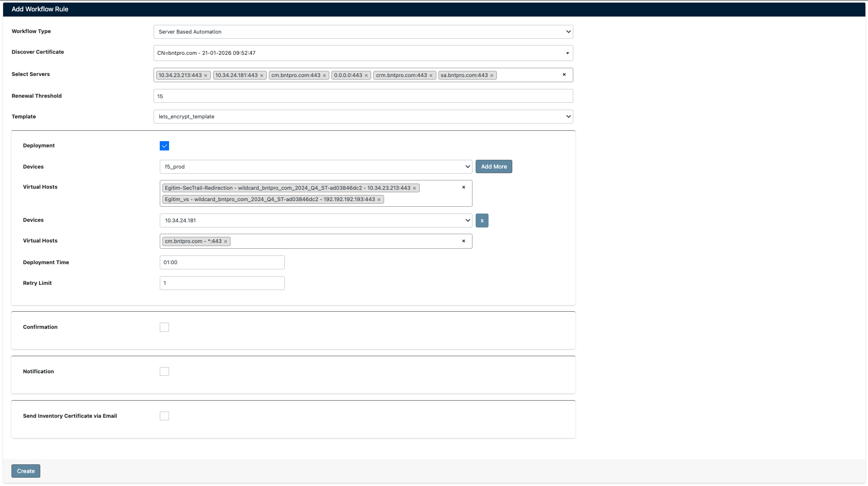Click the Deployment Time field
This screenshot has height=486, width=868.
222,262
